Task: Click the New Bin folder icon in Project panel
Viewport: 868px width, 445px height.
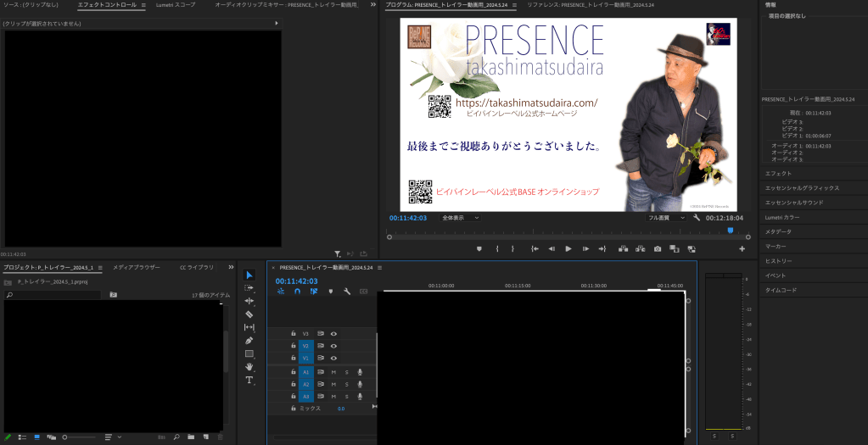Action: tap(191, 437)
